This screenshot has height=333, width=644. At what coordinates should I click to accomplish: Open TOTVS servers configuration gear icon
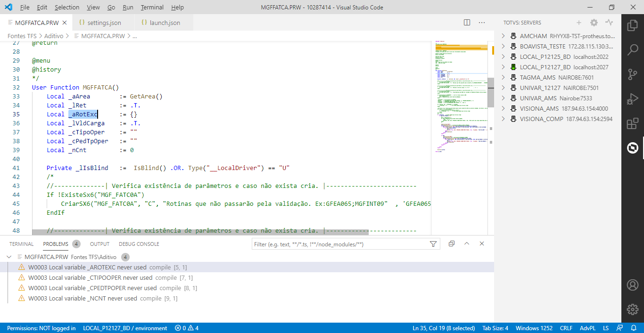click(x=594, y=23)
